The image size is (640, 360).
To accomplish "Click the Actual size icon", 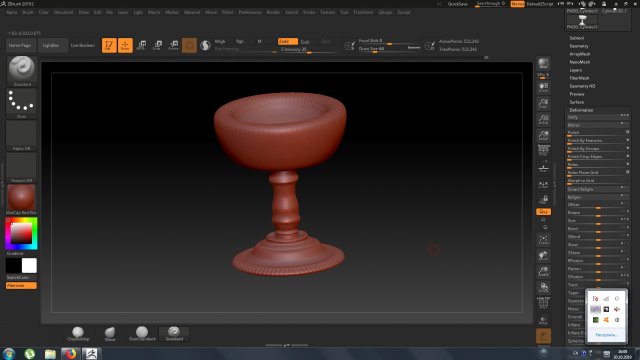I will 543,119.
